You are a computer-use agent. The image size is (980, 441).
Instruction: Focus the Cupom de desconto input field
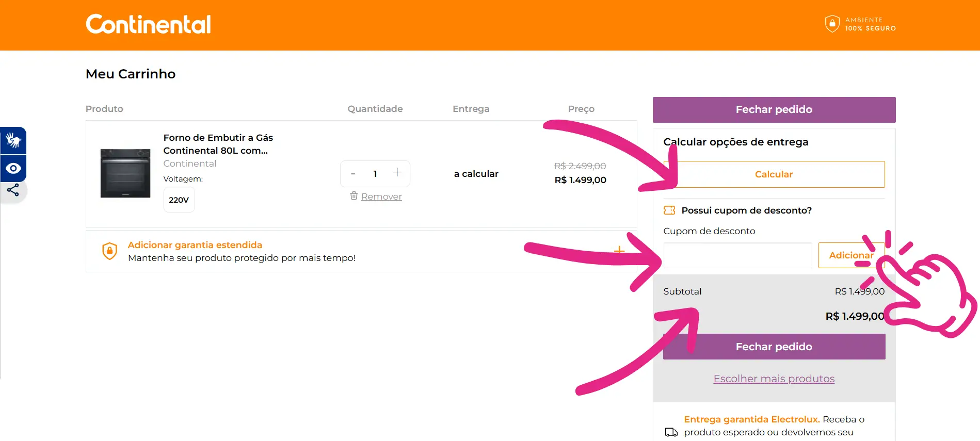click(738, 255)
